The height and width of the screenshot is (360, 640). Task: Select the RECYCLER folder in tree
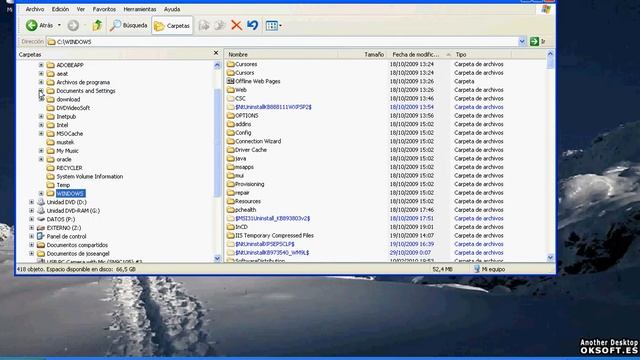point(69,168)
